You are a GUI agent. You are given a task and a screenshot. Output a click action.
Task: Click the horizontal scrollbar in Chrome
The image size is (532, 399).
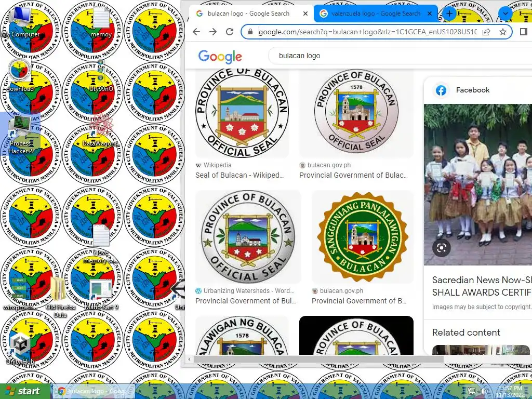point(318,359)
